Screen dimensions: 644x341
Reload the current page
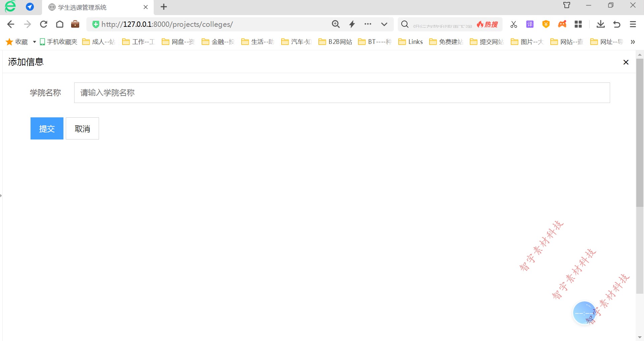[x=44, y=24]
